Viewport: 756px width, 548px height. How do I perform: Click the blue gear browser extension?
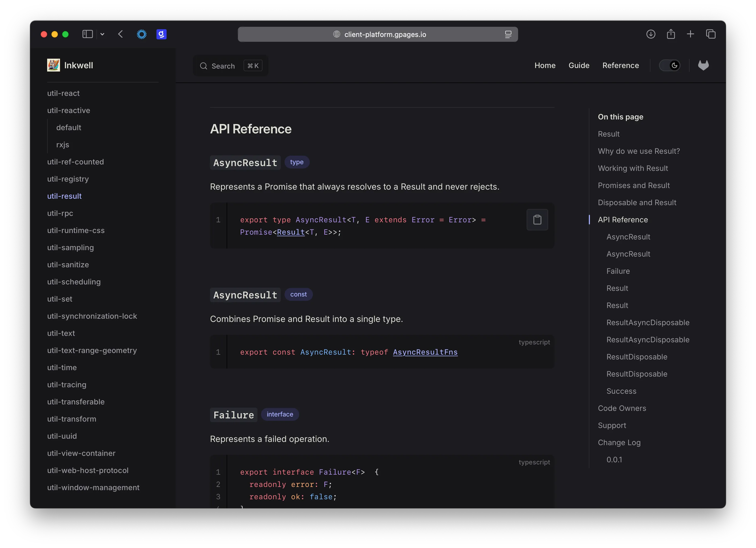point(142,34)
